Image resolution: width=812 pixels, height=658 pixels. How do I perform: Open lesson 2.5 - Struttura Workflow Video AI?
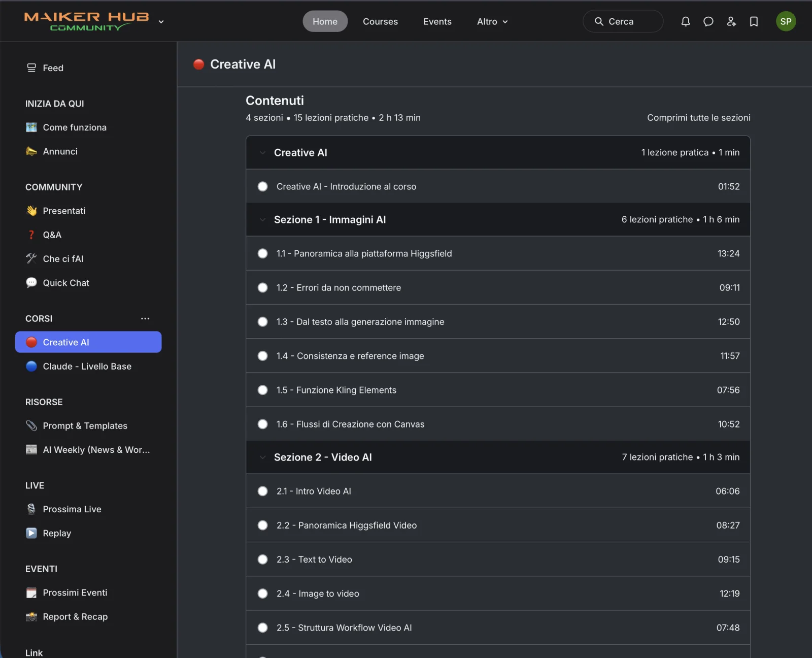(x=498, y=628)
